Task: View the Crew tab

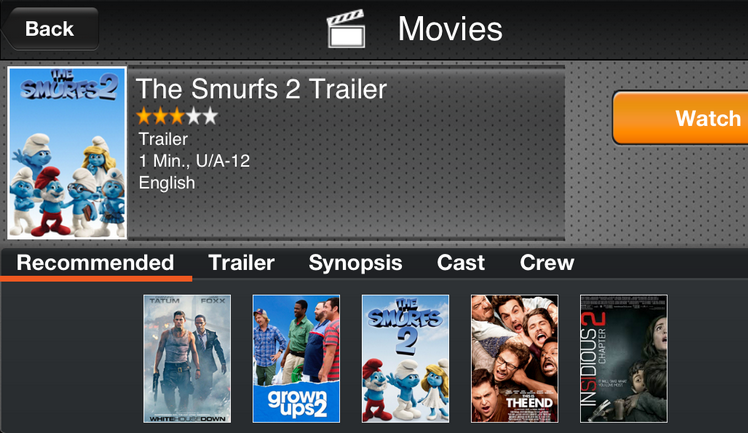Action: click(547, 263)
